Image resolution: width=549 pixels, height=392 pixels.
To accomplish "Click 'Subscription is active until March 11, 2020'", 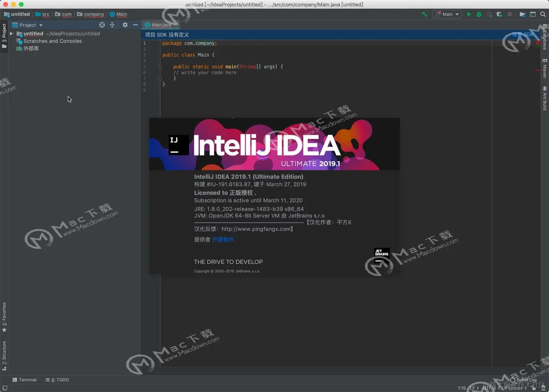I will [248, 200].
